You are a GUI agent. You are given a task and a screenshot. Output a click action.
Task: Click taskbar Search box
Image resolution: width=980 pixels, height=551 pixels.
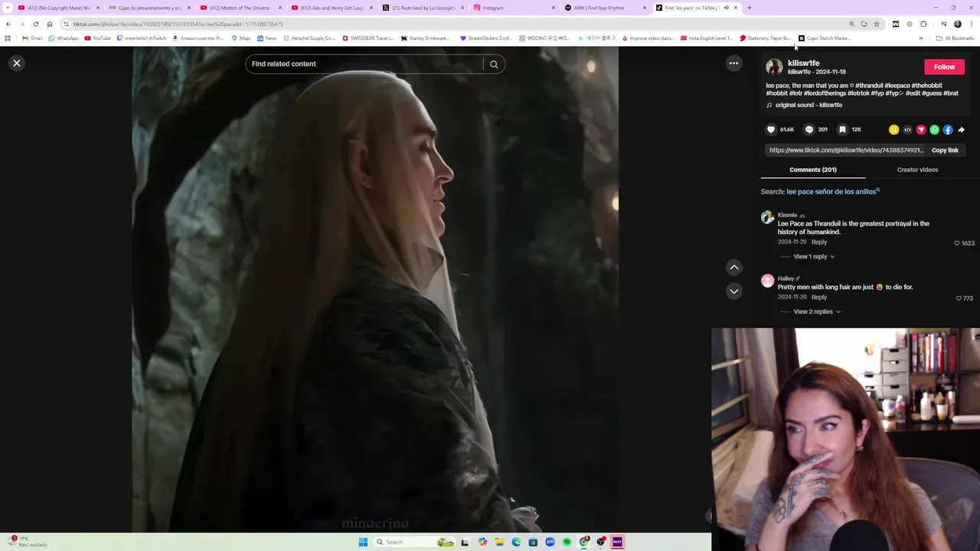pyautogui.click(x=414, y=542)
